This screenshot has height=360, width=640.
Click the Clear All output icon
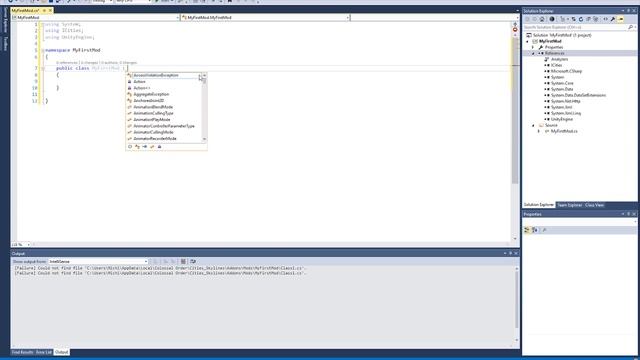[183, 262]
